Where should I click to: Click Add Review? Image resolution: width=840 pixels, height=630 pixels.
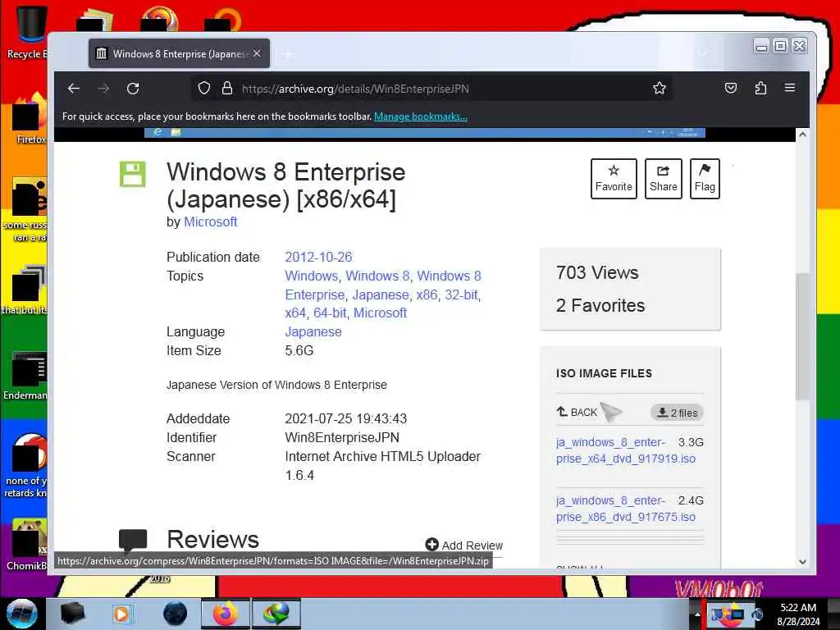pos(464,545)
